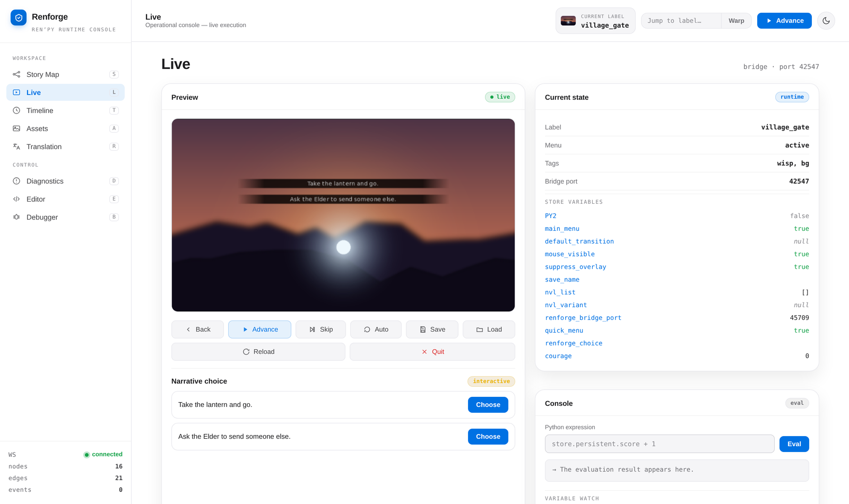
Task: Click 'Ask the Elder' option in preview
Action: point(343,199)
